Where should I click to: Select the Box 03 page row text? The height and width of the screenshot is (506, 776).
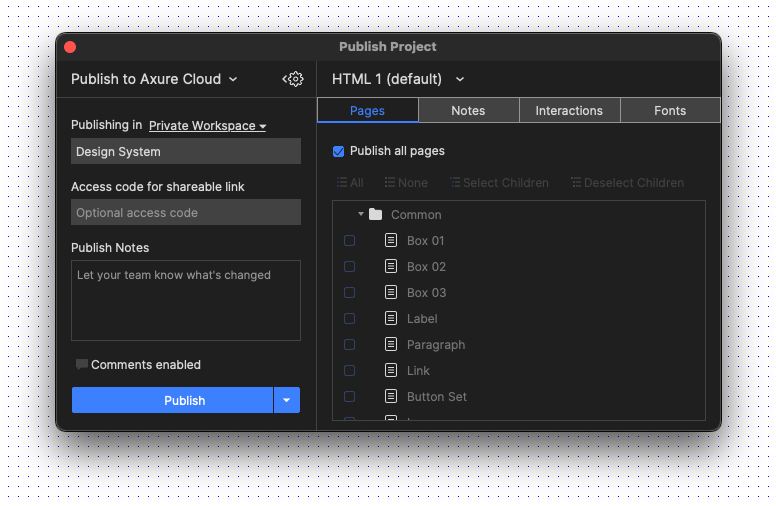tap(427, 293)
